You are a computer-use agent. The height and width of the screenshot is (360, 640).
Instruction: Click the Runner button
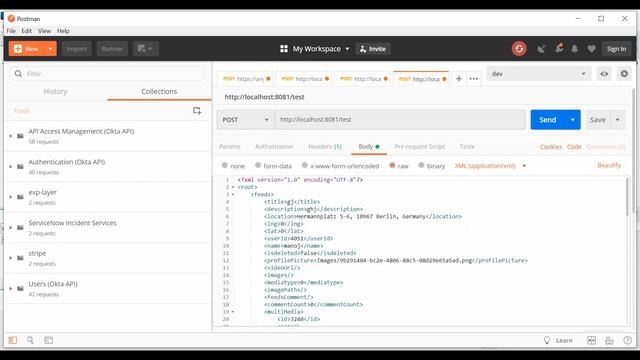[x=112, y=49]
